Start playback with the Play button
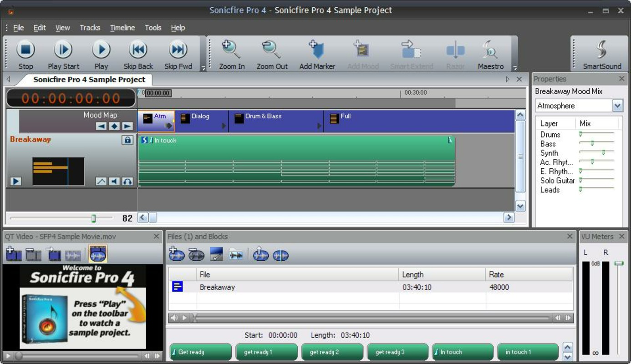The image size is (631, 364). tap(101, 54)
